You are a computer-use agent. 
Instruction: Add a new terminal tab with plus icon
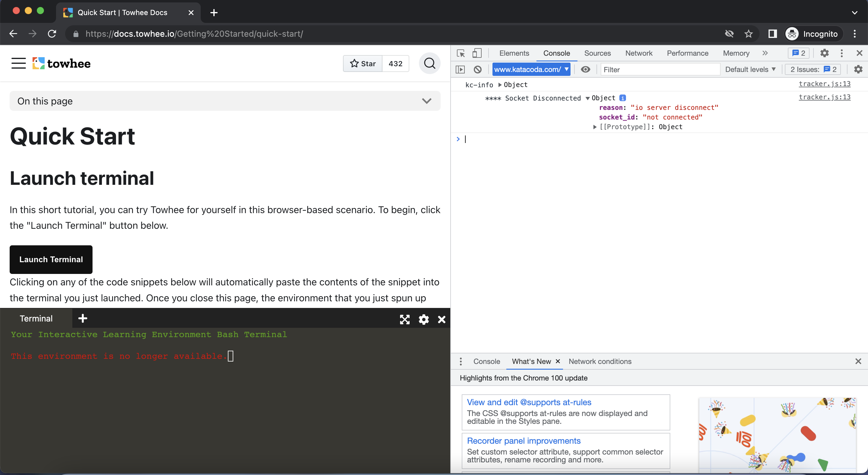click(x=83, y=318)
